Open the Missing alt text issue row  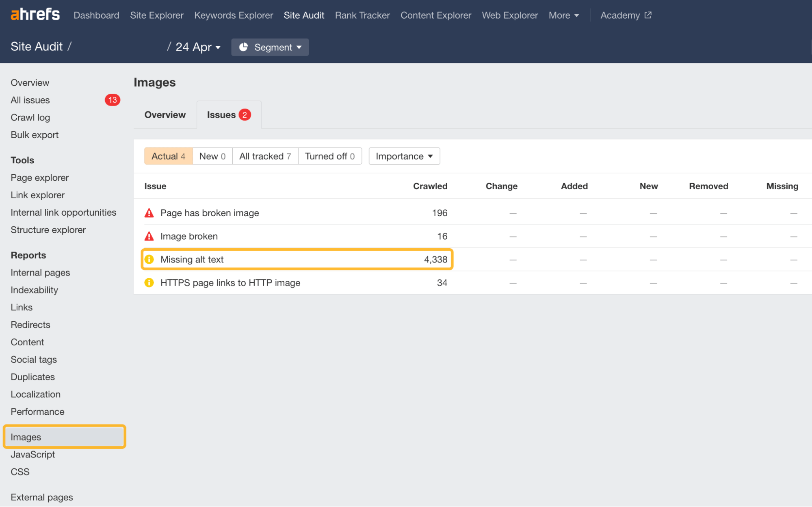(192, 259)
